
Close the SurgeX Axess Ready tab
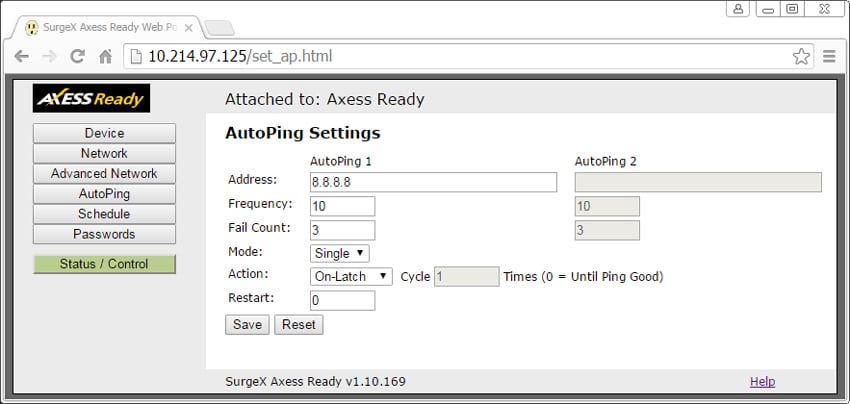189,28
